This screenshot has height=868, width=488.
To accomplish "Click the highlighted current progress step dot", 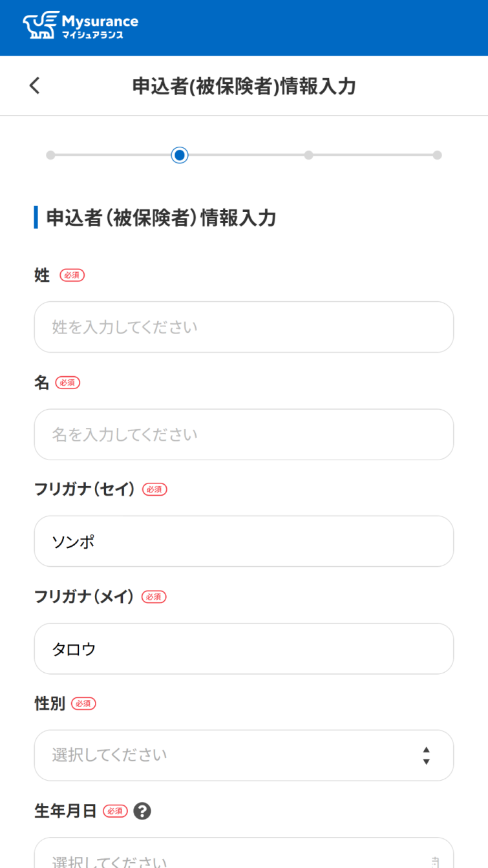I will pyautogui.click(x=180, y=155).
